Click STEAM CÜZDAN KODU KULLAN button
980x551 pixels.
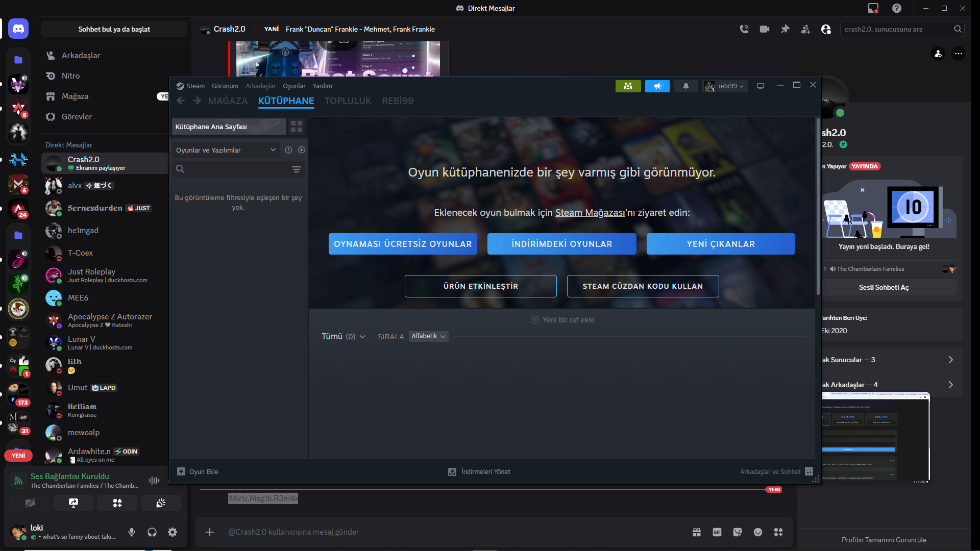point(643,286)
